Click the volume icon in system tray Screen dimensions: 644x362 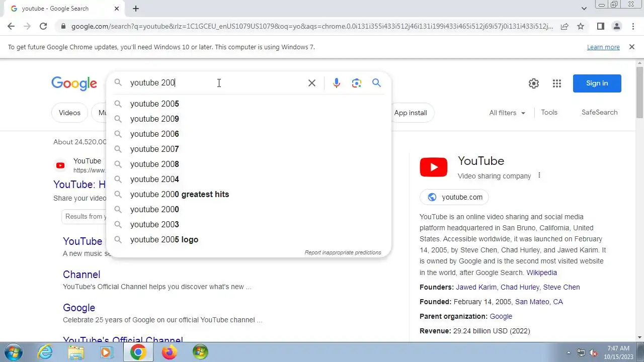(x=593, y=352)
